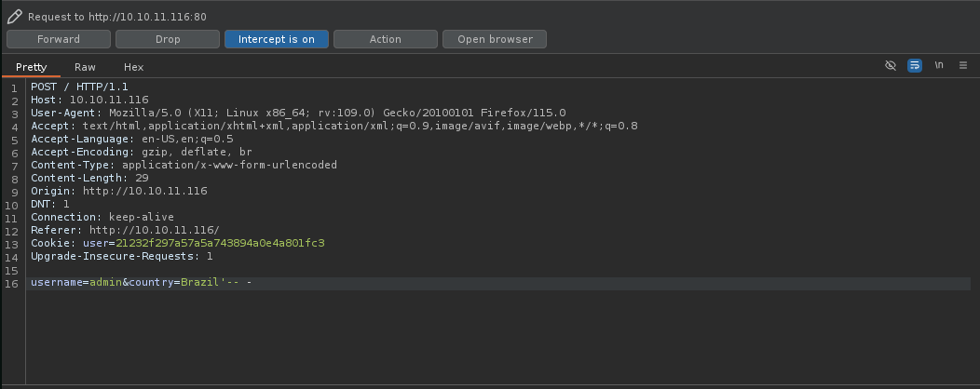Toggle the \n show newlines button
Viewport: 980px width, 389px height.
939,65
